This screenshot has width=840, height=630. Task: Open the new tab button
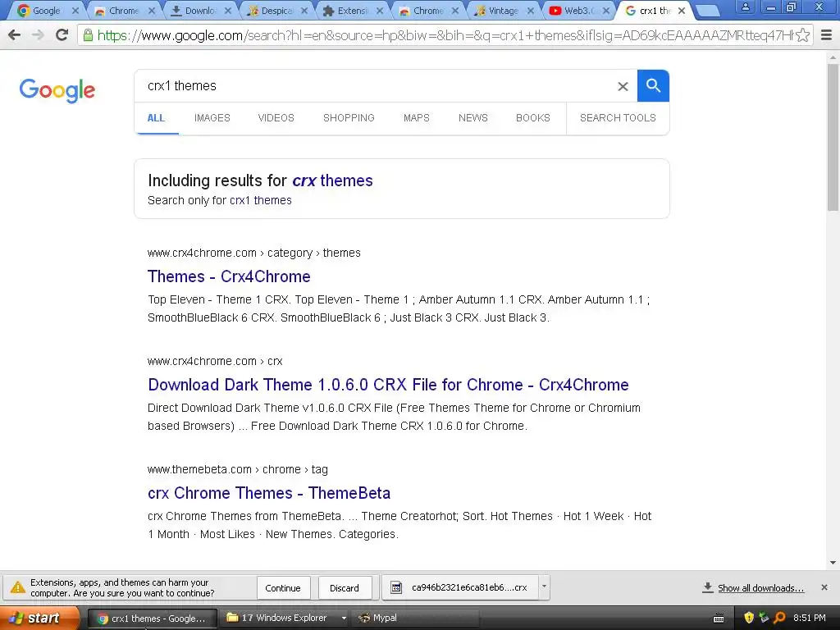[x=708, y=11]
